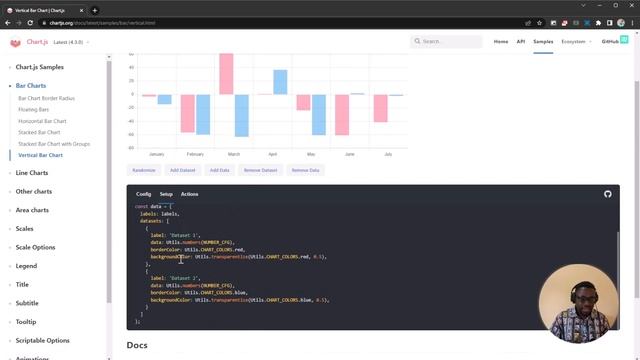Click the blue April bar in chart
640x360 pixels.
pyautogui.click(x=280, y=82)
